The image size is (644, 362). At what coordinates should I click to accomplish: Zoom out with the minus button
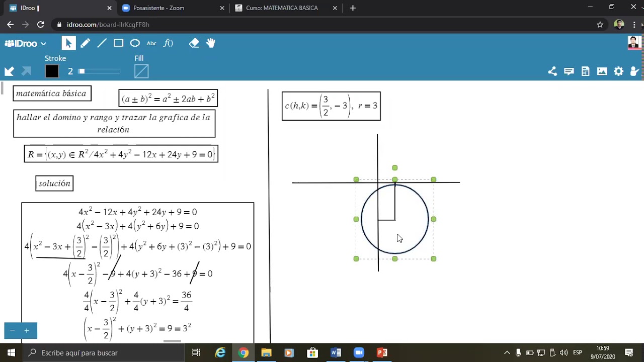tap(13, 330)
